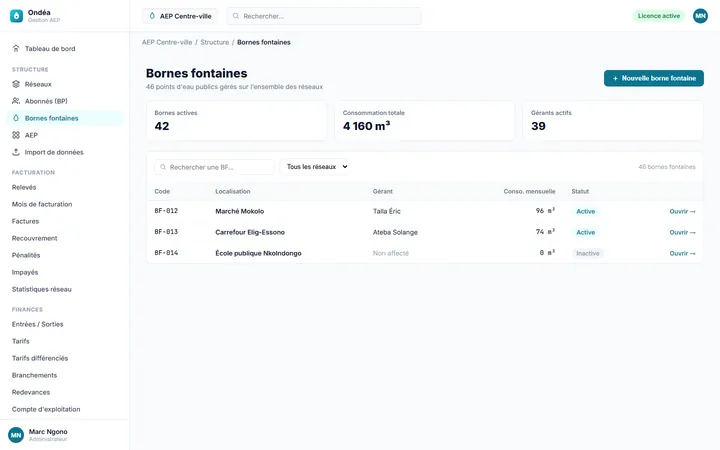Go to Structure breadcrumb
This screenshot has width=720, height=450.
[x=214, y=42]
